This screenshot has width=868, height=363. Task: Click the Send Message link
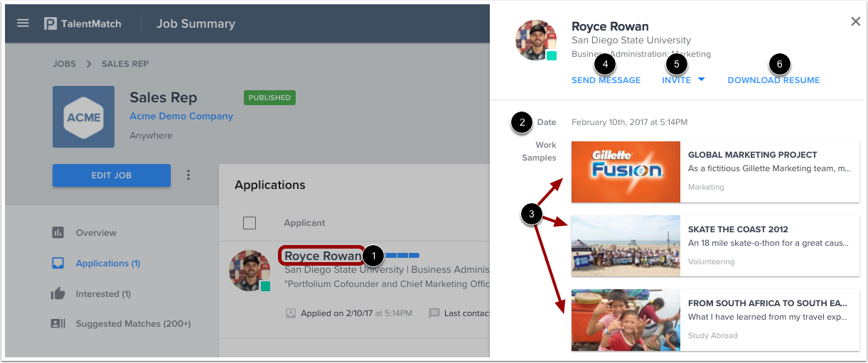tap(606, 80)
